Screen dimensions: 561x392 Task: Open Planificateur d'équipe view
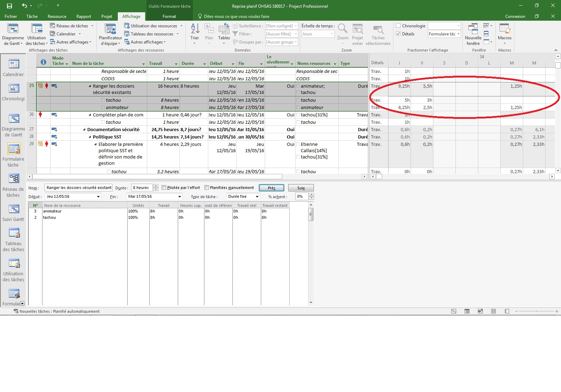click(110, 34)
